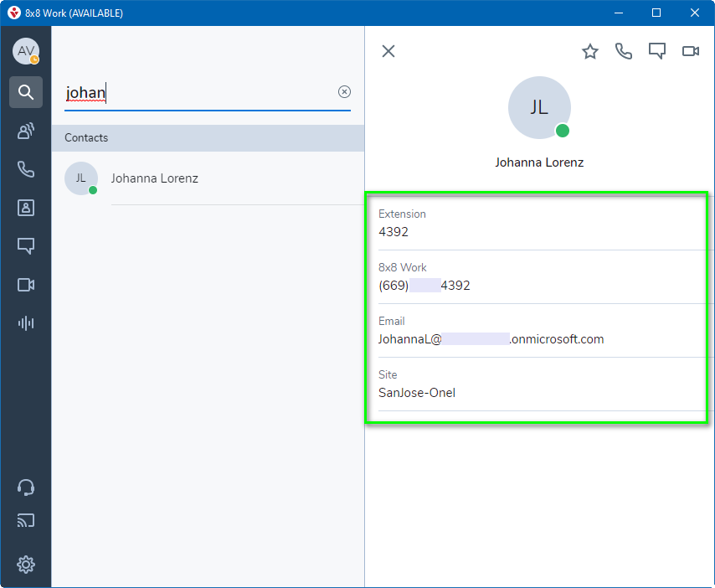Call Johanna Lorenz with phone icon
This screenshot has height=588, width=715.
[624, 51]
